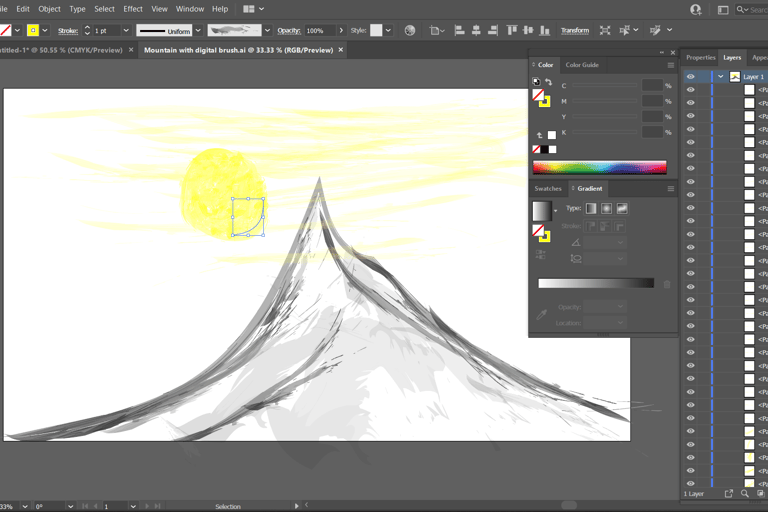Click the gradient color picker eyedropper

(x=541, y=314)
